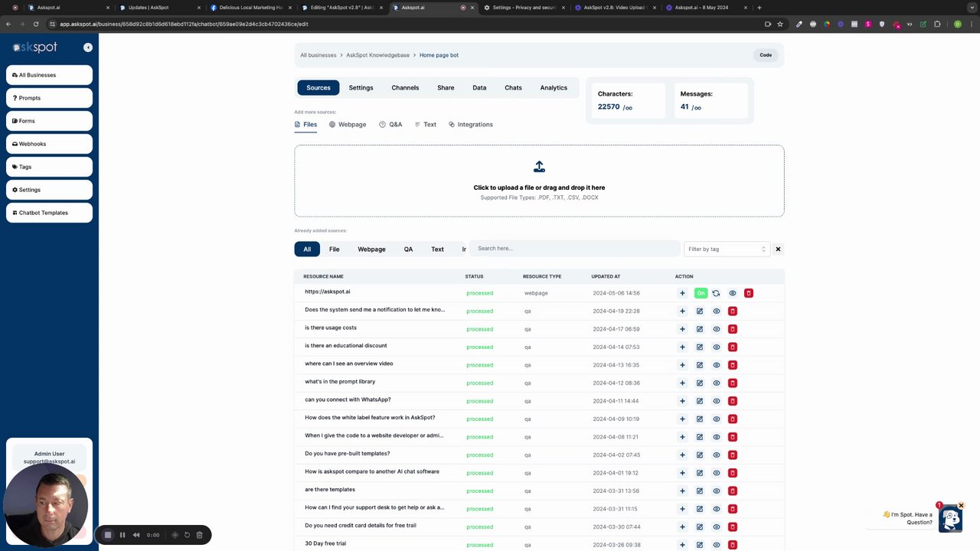This screenshot has height=551, width=980.
Task: Open Prompts in the sidebar
Action: (x=49, y=98)
